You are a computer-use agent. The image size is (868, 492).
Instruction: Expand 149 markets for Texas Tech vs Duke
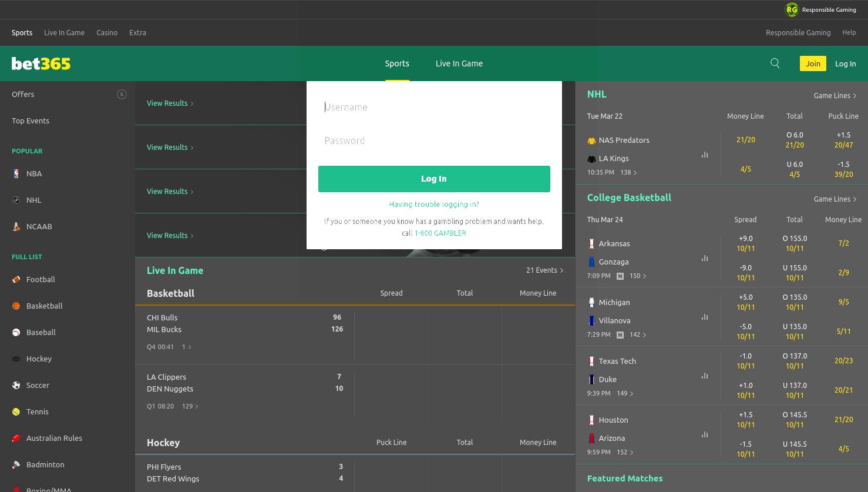click(x=625, y=393)
